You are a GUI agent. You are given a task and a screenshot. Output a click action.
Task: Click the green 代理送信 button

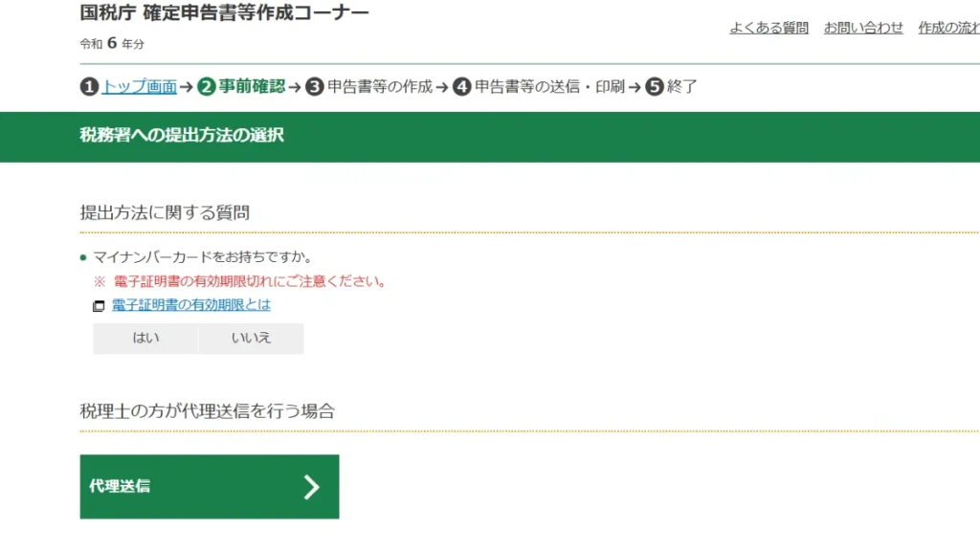[x=209, y=487]
